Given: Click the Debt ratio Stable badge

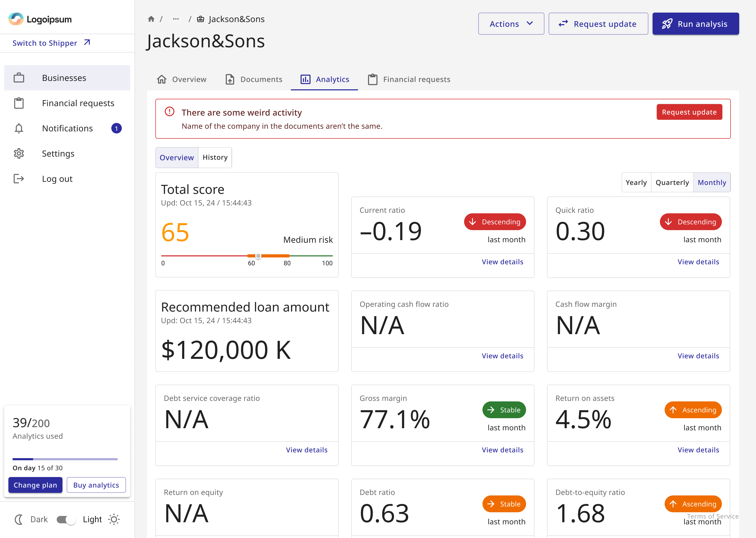Looking at the screenshot, I should click(x=504, y=504).
